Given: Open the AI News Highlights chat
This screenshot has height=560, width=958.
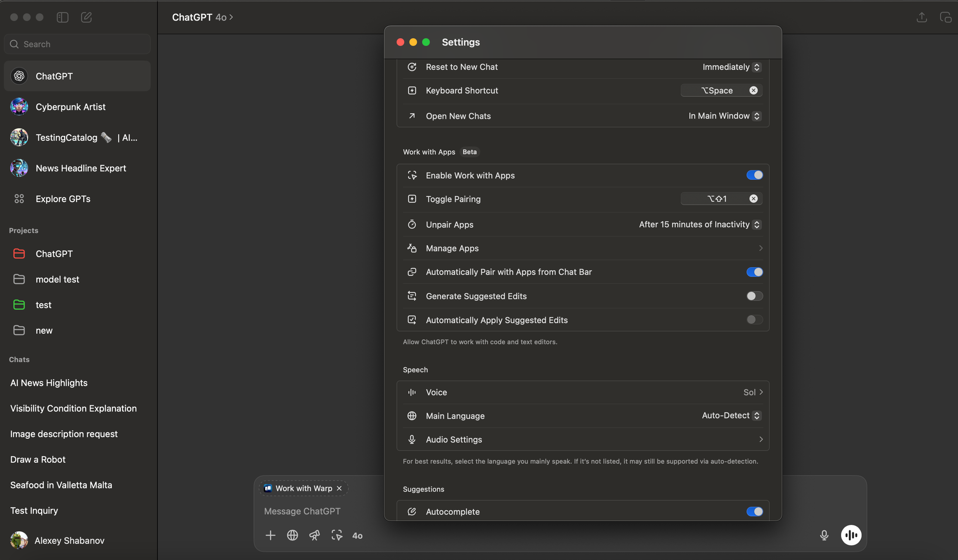Looking at the screenshot, I should pyautogui.click(x=49, y=383).
